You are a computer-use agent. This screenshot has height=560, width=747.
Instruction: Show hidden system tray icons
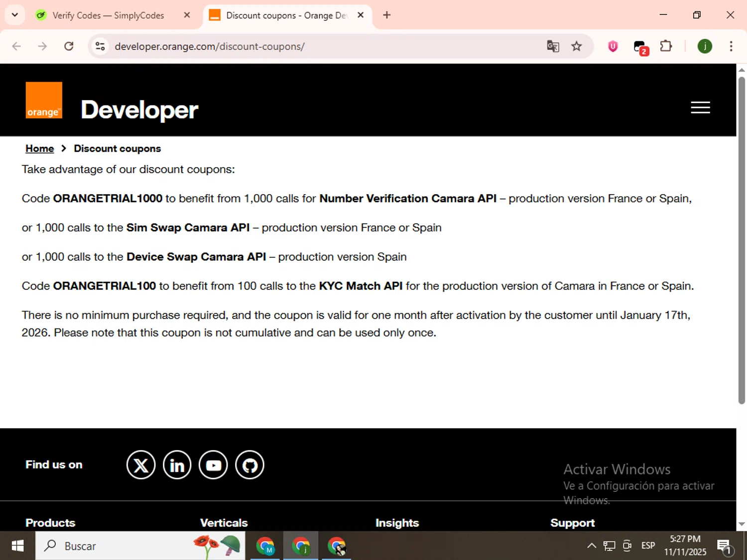click(591, 546)
